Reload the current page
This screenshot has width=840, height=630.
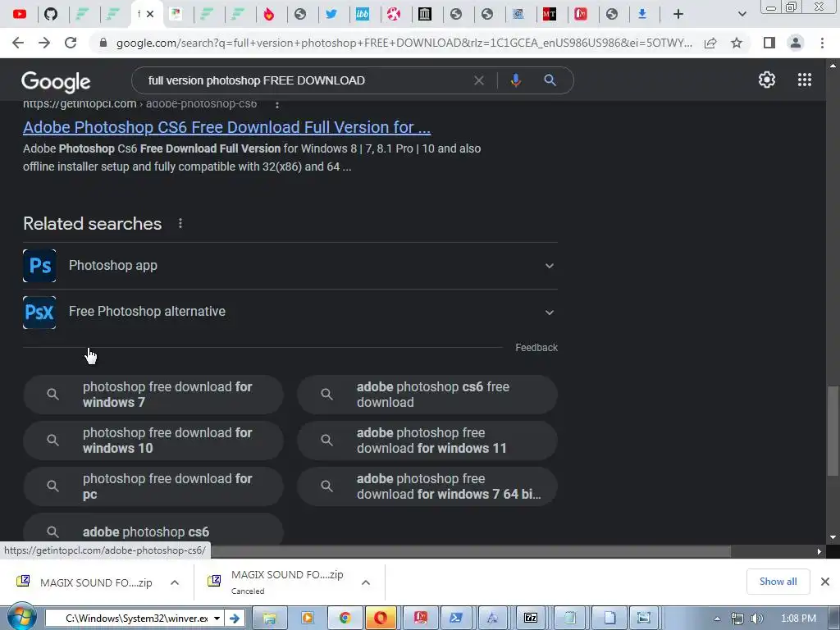tap(71, 43)
